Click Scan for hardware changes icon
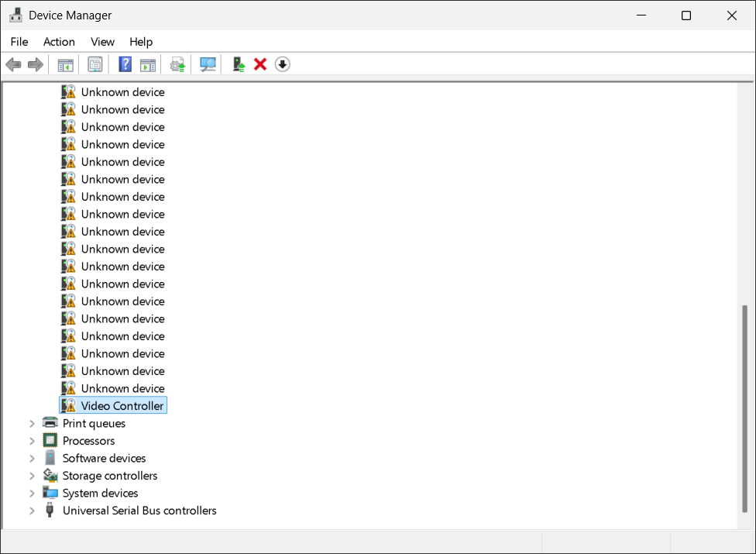The image size is (756, 554). [x=208, y=64]
